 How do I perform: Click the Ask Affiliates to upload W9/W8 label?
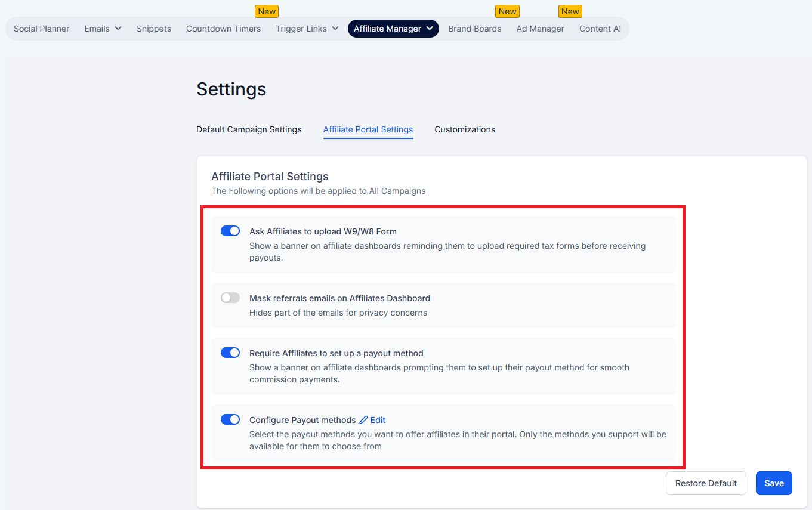[323, 231]
